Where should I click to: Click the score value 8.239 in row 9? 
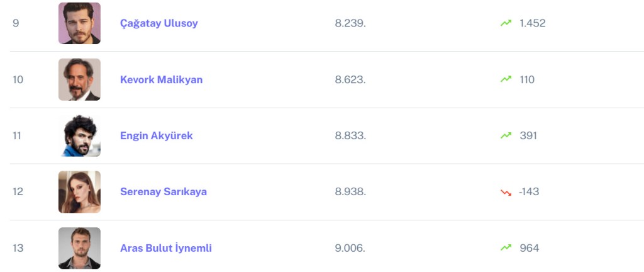click(x=350, y=23)
